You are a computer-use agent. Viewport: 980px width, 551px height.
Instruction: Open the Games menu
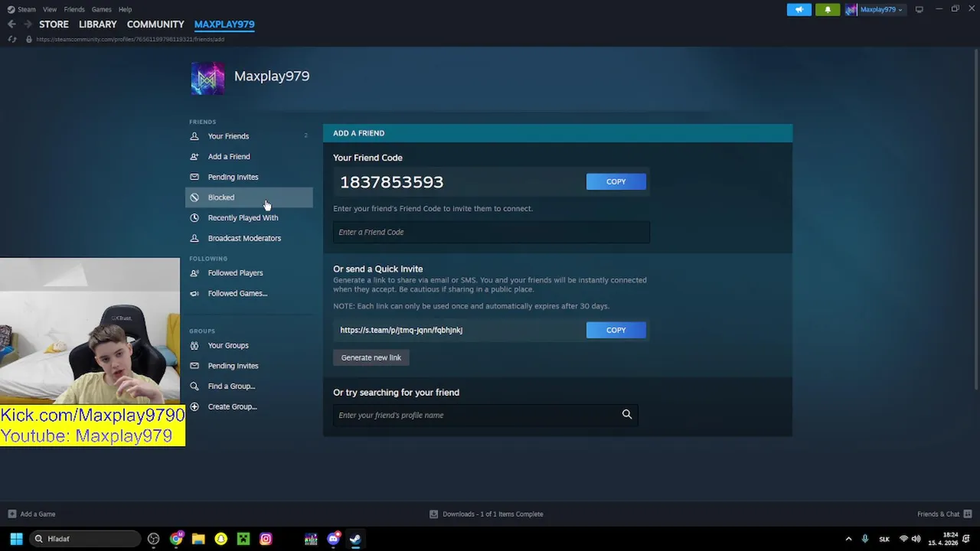tap(101, 9)
